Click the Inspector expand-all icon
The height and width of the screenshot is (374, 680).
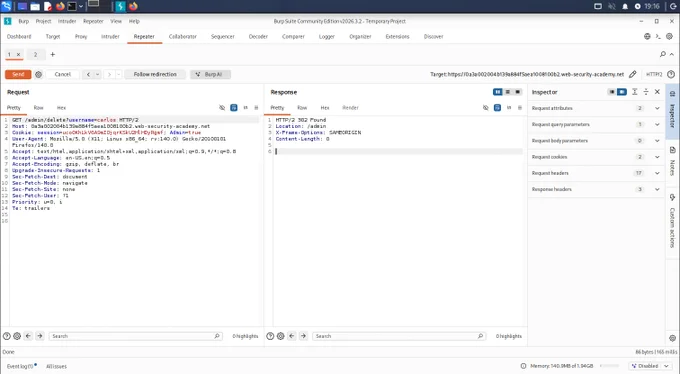[x=634, y=92]
